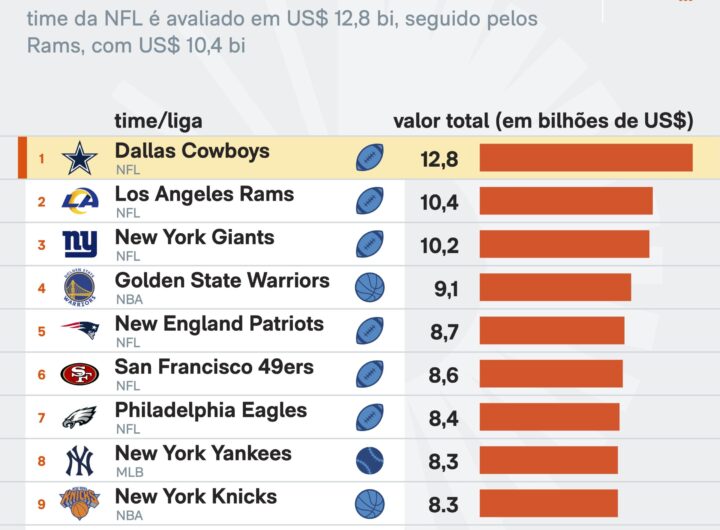
Task: Select the "time/liga" column header
Action: (158, 121)
